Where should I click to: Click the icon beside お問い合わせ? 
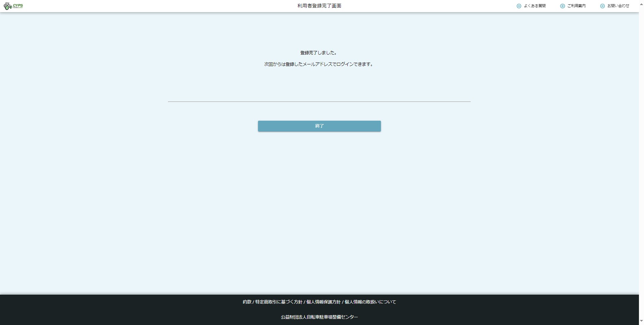click(x=602, y=6)
